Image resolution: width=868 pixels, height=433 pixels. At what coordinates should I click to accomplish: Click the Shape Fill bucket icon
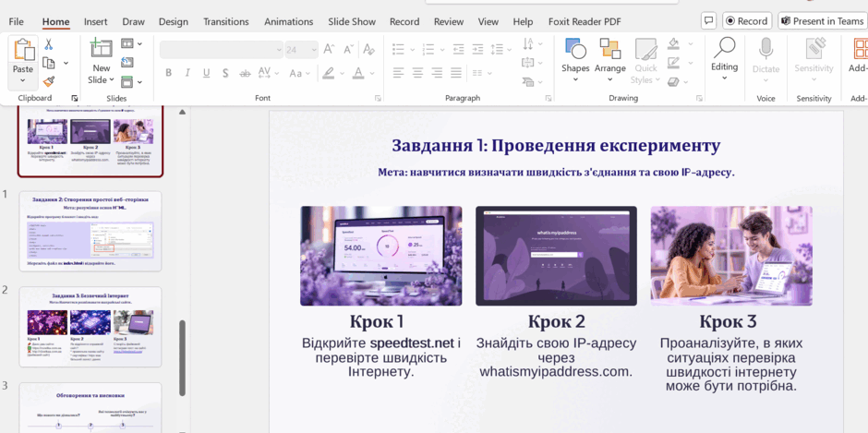(x=674, y=43)
